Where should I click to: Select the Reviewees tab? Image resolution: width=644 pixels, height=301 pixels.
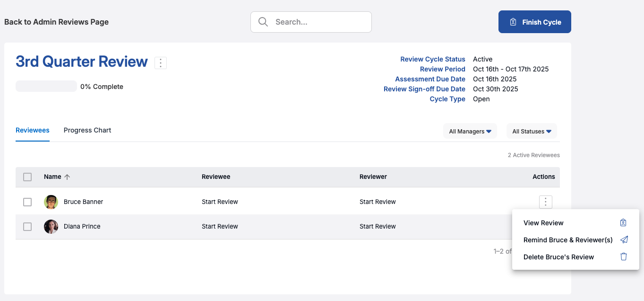[33, 130]
